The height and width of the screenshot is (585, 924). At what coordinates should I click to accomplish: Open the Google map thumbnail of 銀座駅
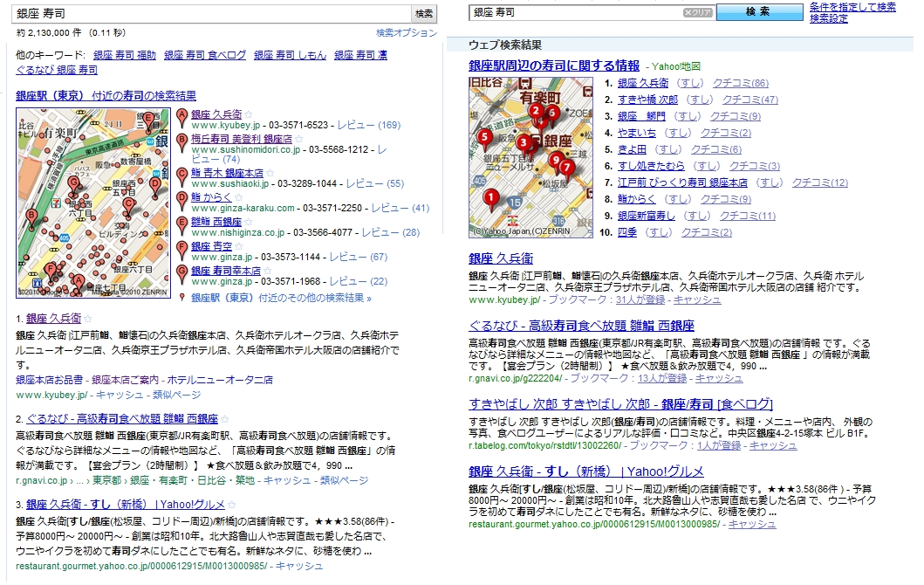coord(93,203)
